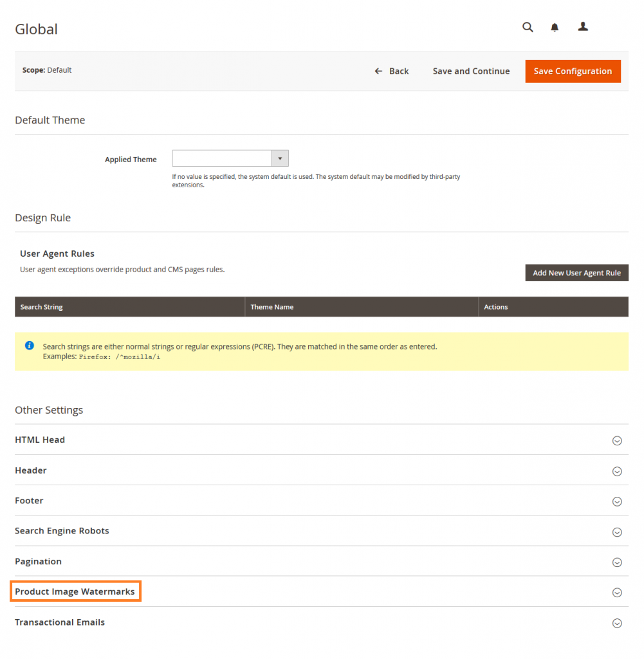644x659 pixels.
Task: Expand the HTML Head chevron icon
Action: pos(617,440)
